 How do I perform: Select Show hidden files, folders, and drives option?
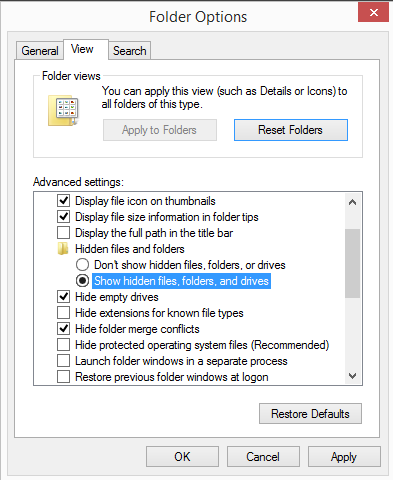82,281
